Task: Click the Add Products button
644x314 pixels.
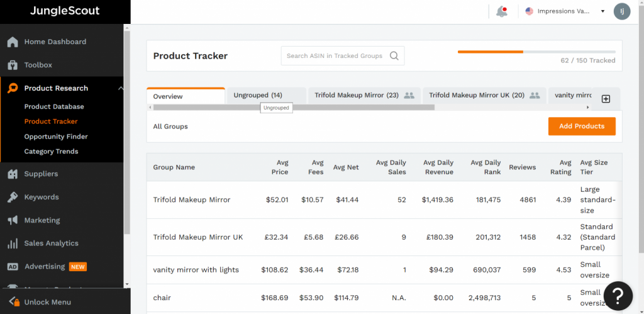Action: click(582, 126)
